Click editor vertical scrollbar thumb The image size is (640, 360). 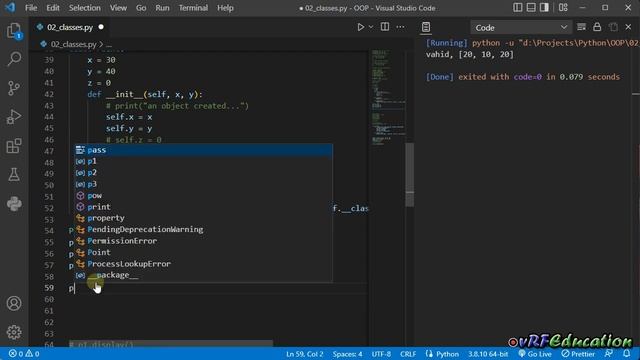pos(410,175)
